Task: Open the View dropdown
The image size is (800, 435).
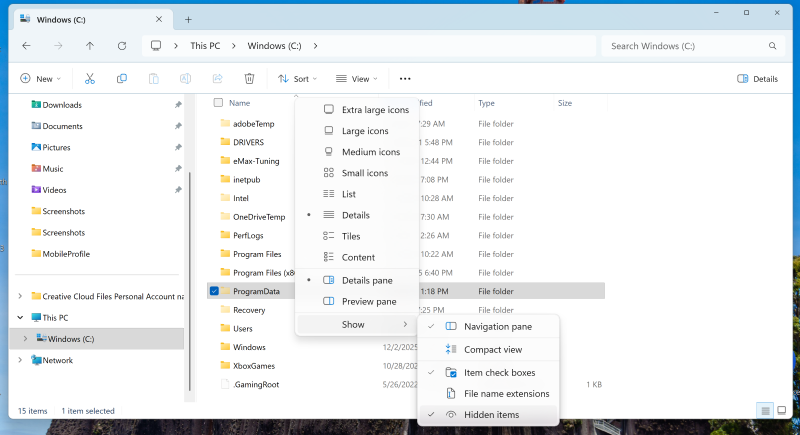Action: click(x=356, y=79)
